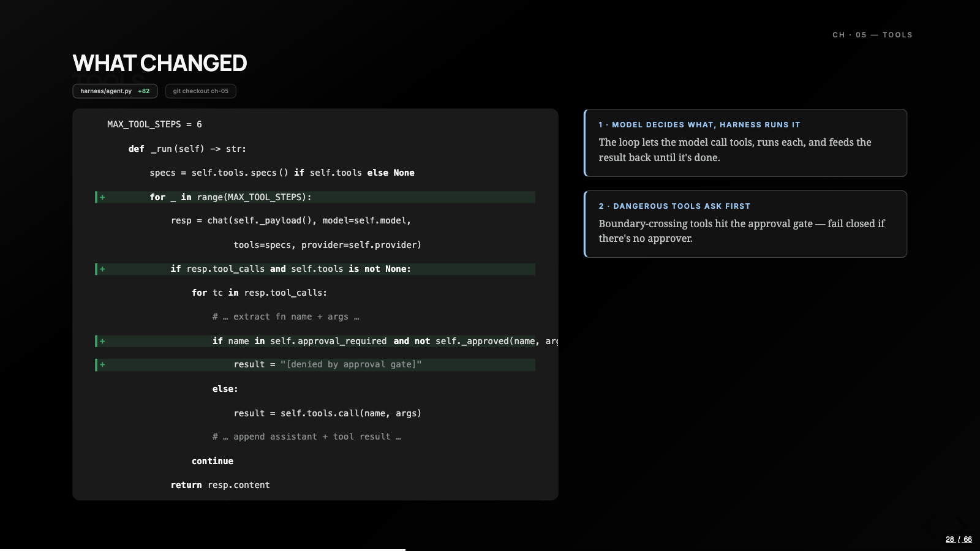Click the else: code line

[225, 389]
